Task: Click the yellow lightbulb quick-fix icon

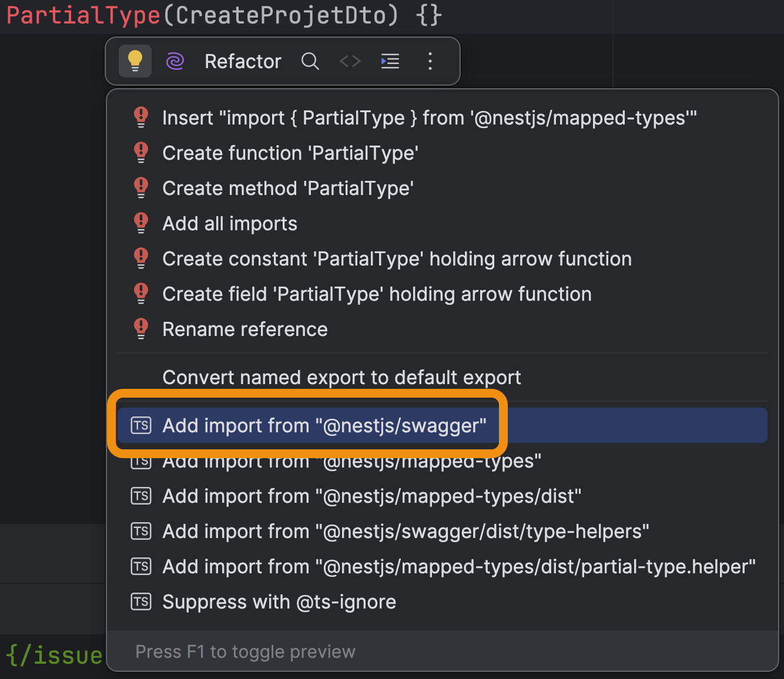Action: click(135, 61)
